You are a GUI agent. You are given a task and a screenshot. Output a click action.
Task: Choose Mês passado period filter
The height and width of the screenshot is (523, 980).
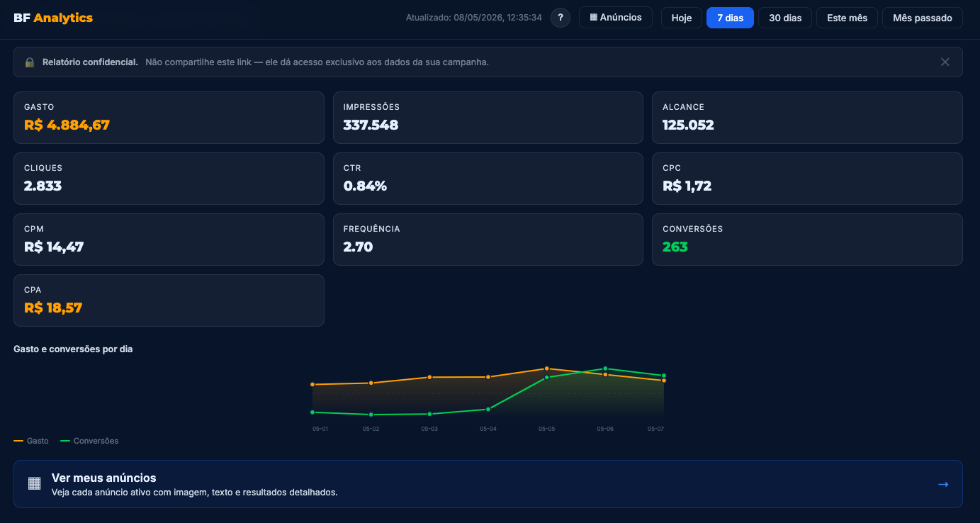(x=923, y=18)
